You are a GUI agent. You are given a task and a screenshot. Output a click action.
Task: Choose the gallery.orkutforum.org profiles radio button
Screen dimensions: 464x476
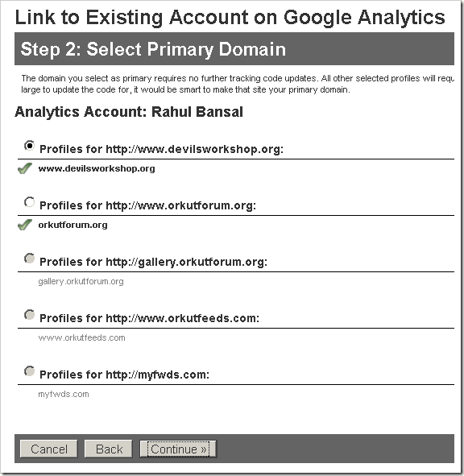coord(30,259)
